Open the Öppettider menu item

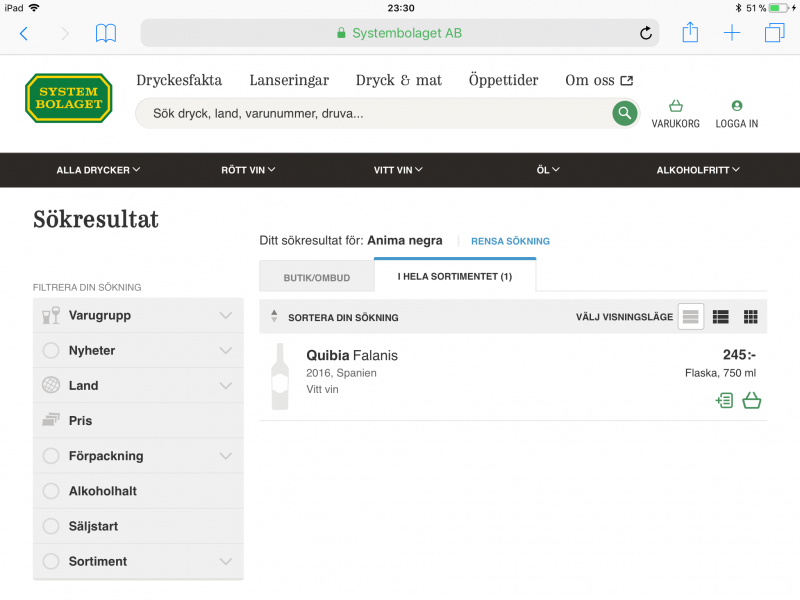point(504,80)
